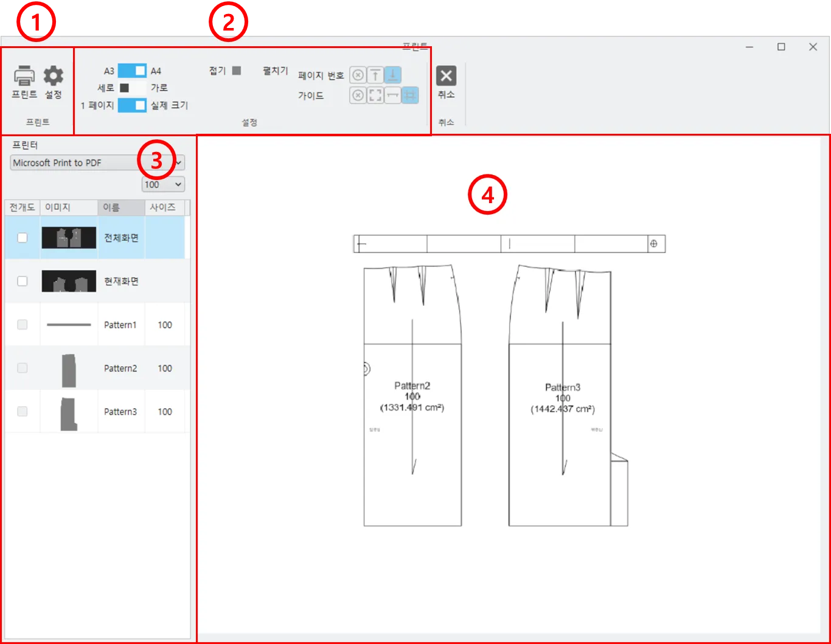Open the 100 size dropdown
The image size is (831, 644).
(x=163, y=184)
